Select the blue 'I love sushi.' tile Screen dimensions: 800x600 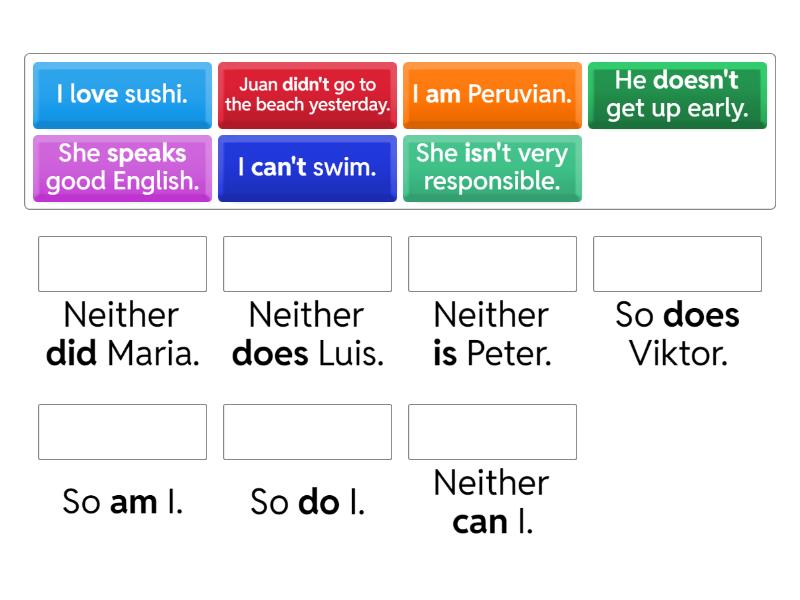[x=122, y=95]
